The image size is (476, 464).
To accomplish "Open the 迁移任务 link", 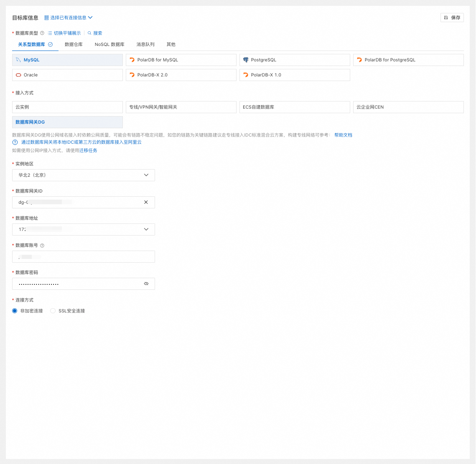I will pyautogui.click(x=88, y=150).
